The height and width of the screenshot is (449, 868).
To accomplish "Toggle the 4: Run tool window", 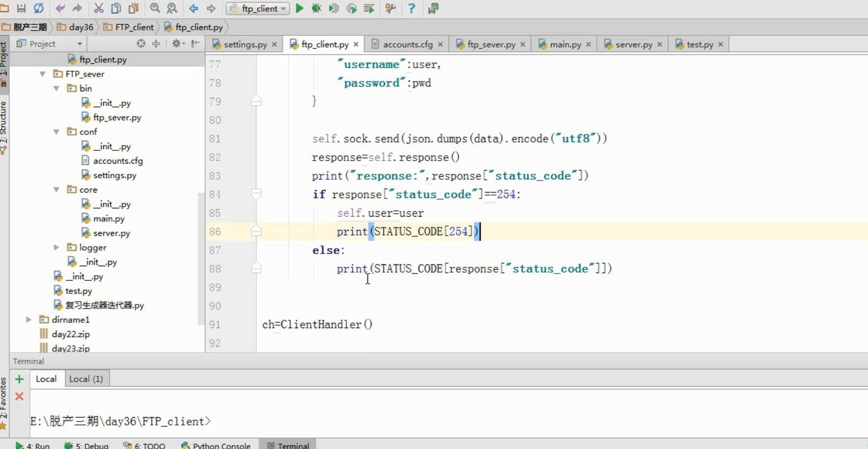I will point(33,445).
